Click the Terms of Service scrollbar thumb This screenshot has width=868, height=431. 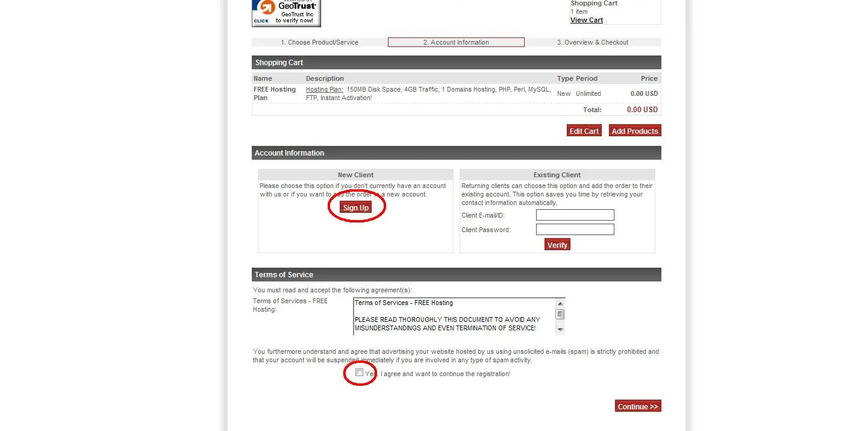point(560,314)
